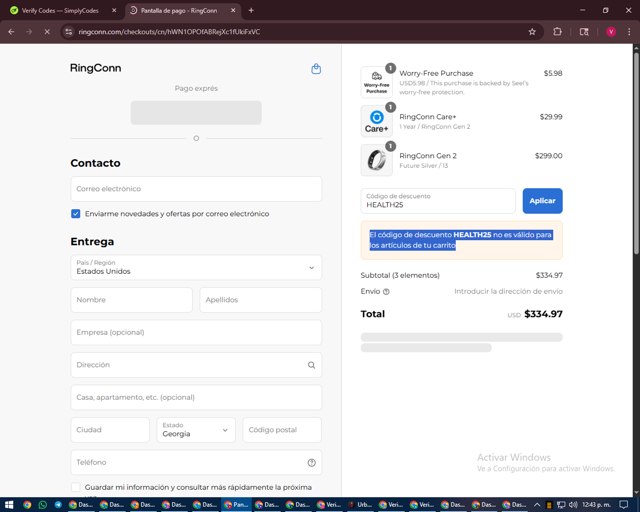Viewport: 640px width, 512px height.
Task: Open the pinned Chrome icon on the taskbar
Action: click(x=27, y=505)
